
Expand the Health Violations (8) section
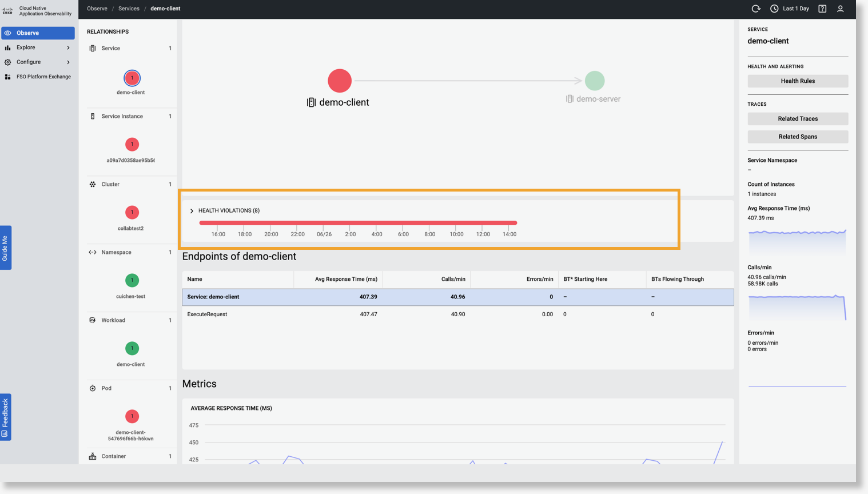[x=192, y=211]
